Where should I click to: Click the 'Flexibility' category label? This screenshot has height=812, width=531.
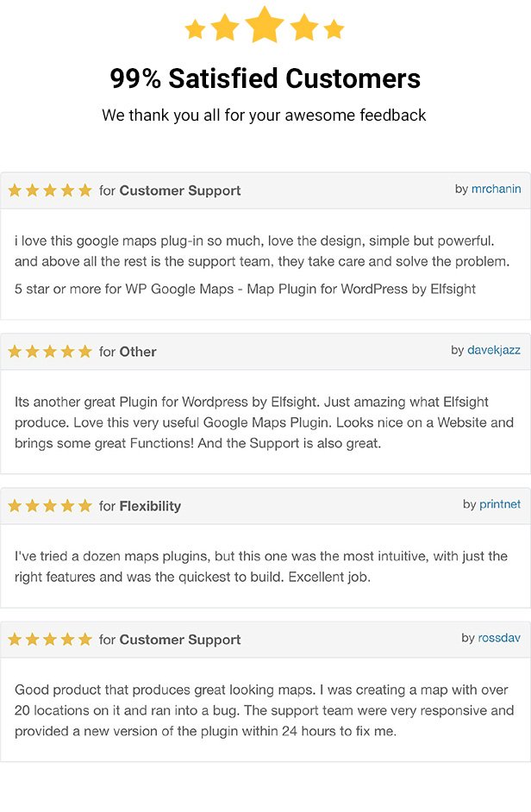(x=150, y=506)
